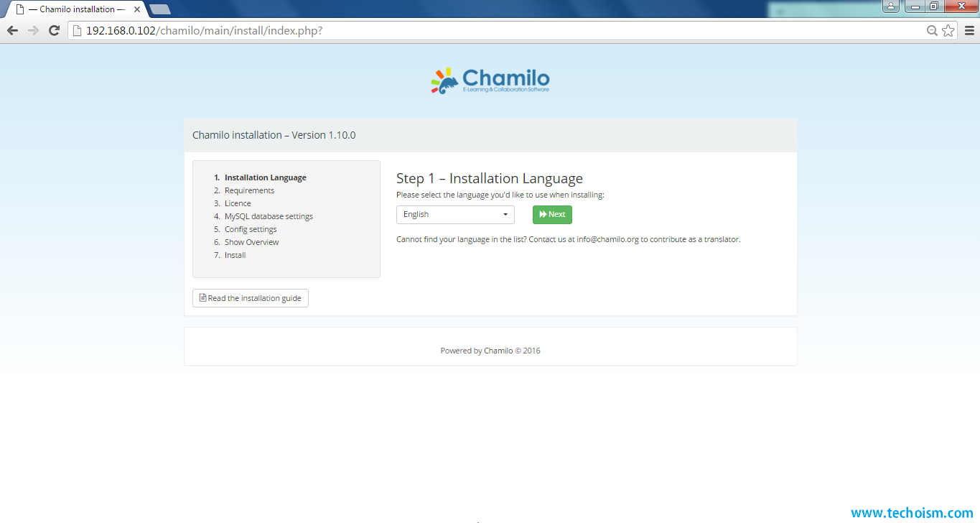Click the browser back arrow
The width and height of the screenshot is (980, 523).
(12, 30)
